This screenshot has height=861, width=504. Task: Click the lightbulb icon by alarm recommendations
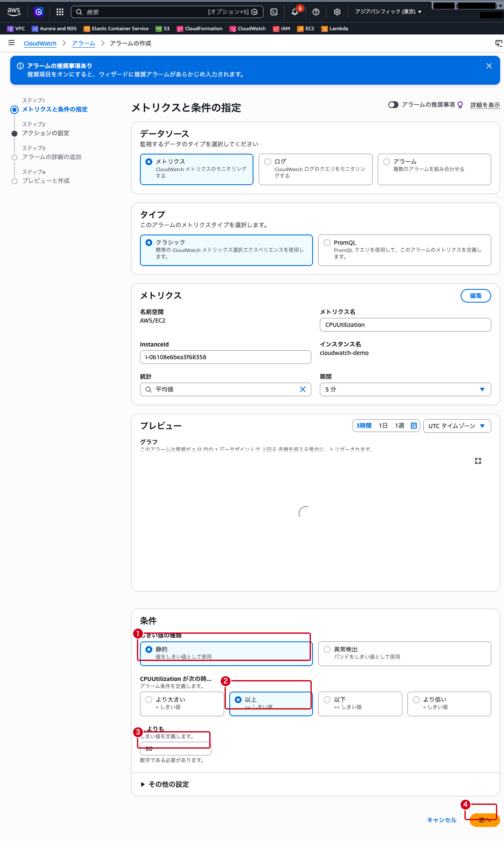tap(460, 105)
